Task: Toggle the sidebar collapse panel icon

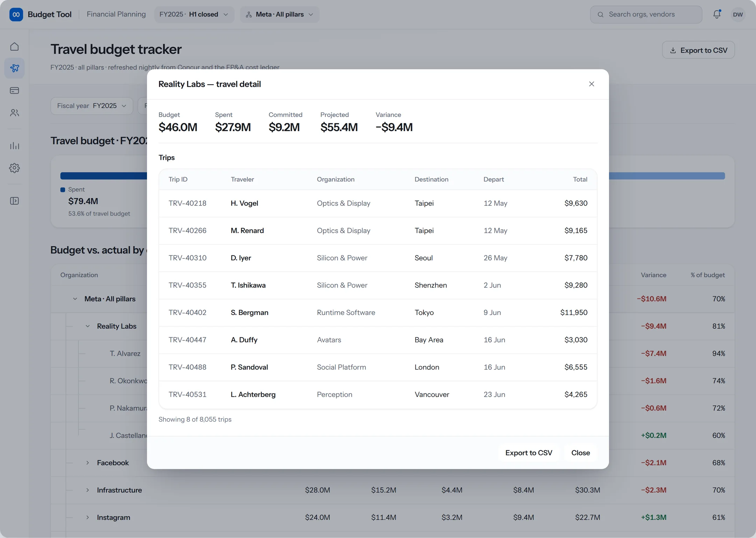Action: point(14,201)
